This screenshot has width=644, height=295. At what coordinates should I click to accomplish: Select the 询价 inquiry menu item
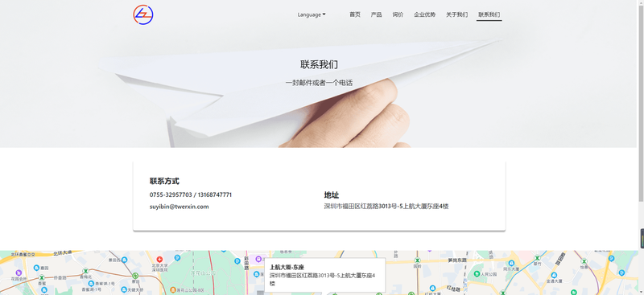click(x=398, y=14)
